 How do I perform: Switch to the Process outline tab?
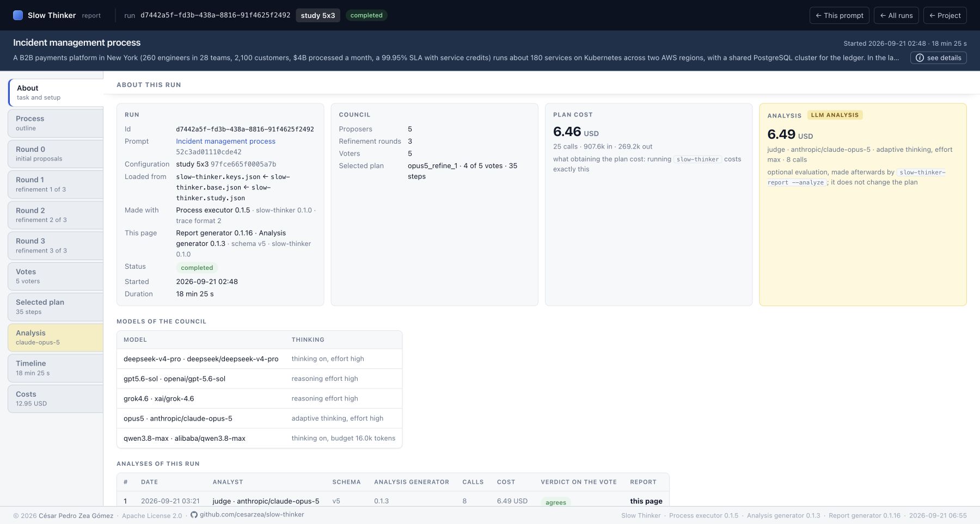click(56, 123)
